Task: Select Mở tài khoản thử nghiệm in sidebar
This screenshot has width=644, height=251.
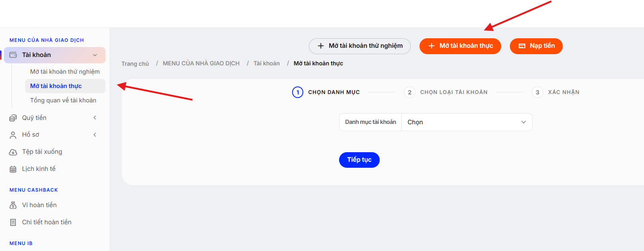Action: [x=65, y=72]
